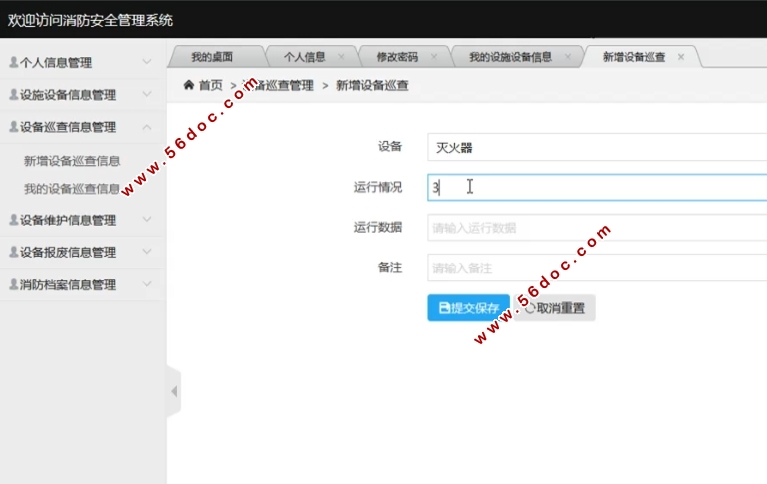Switch to 我的设施设备信息 tab

pos(518,57)
